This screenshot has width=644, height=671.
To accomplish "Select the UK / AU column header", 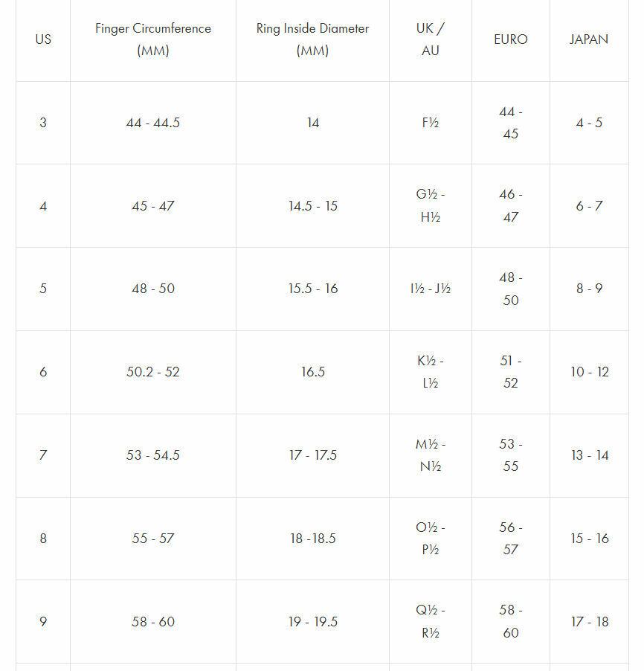I will (430, 39).
